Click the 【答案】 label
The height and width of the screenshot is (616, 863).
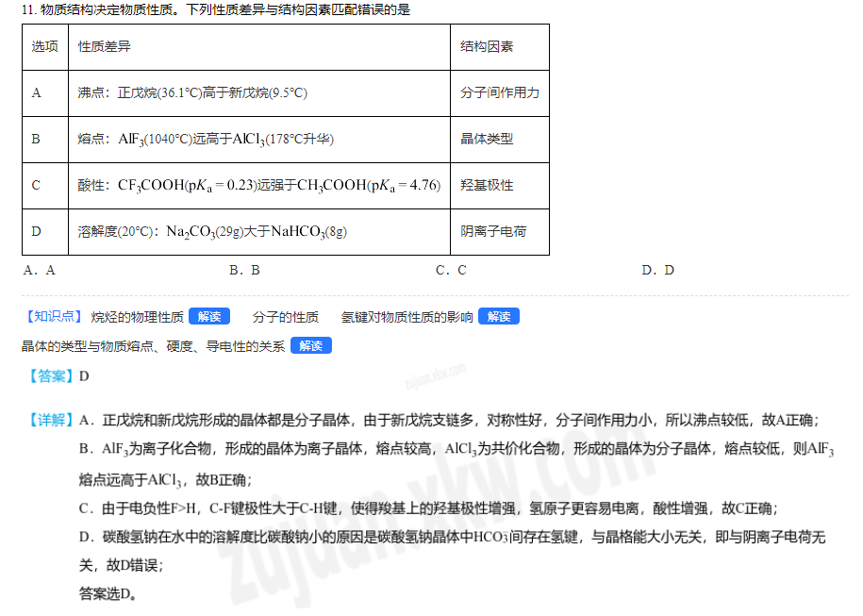52,376
